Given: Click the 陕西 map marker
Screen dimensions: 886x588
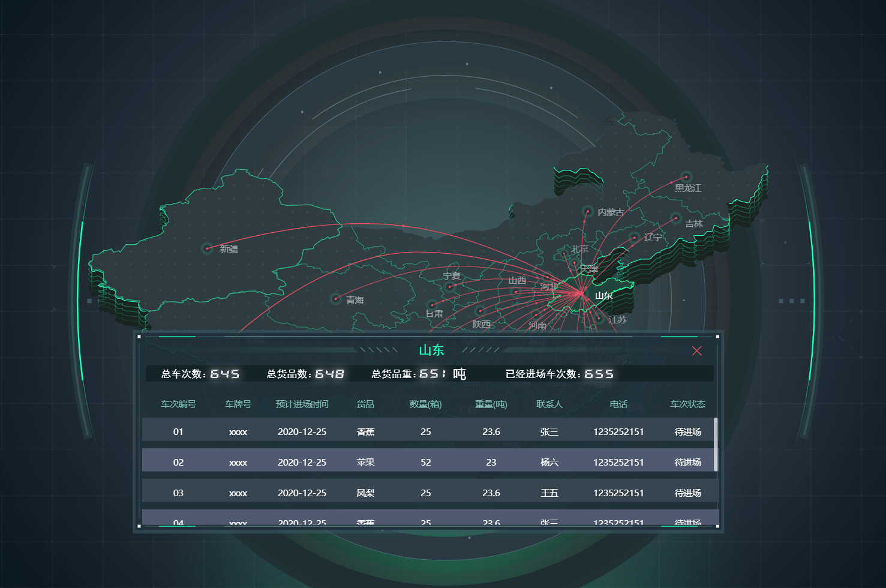Looking at the screenshot, I should [480, 311].
